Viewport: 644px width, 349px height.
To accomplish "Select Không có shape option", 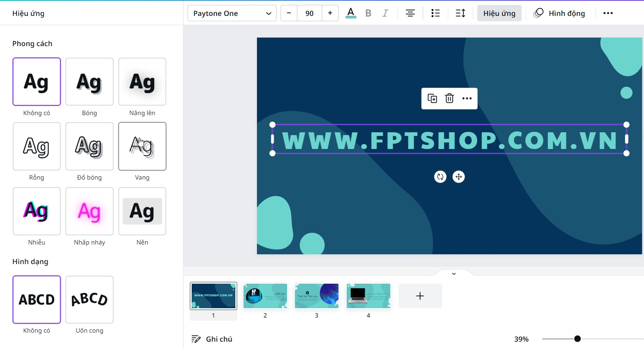I will tap(37, 300).
